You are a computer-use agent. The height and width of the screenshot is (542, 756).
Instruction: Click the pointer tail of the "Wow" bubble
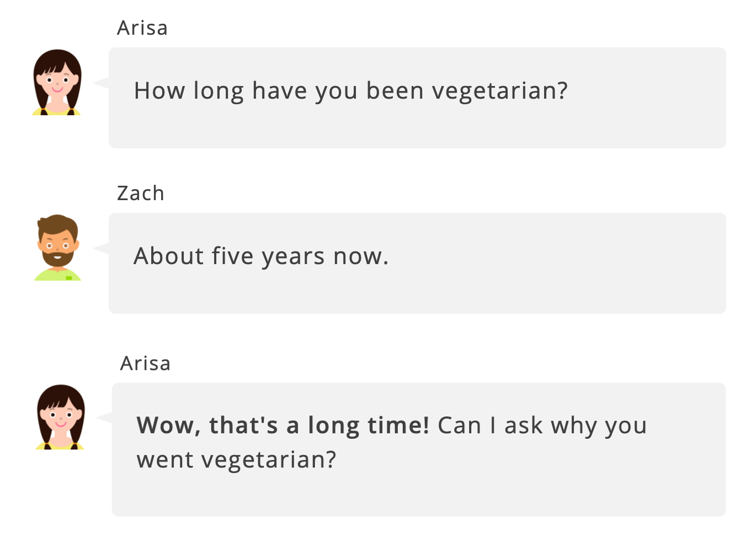104,418
